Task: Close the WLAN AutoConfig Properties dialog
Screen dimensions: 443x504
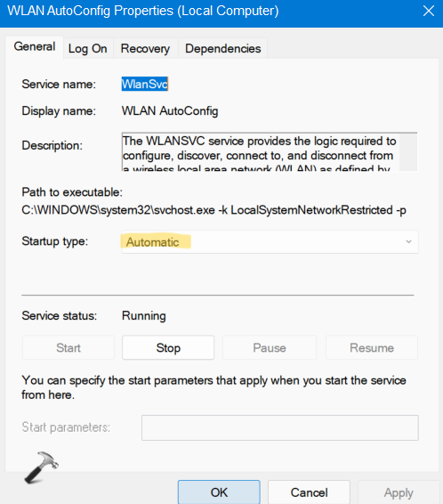Action: point(429,12)
